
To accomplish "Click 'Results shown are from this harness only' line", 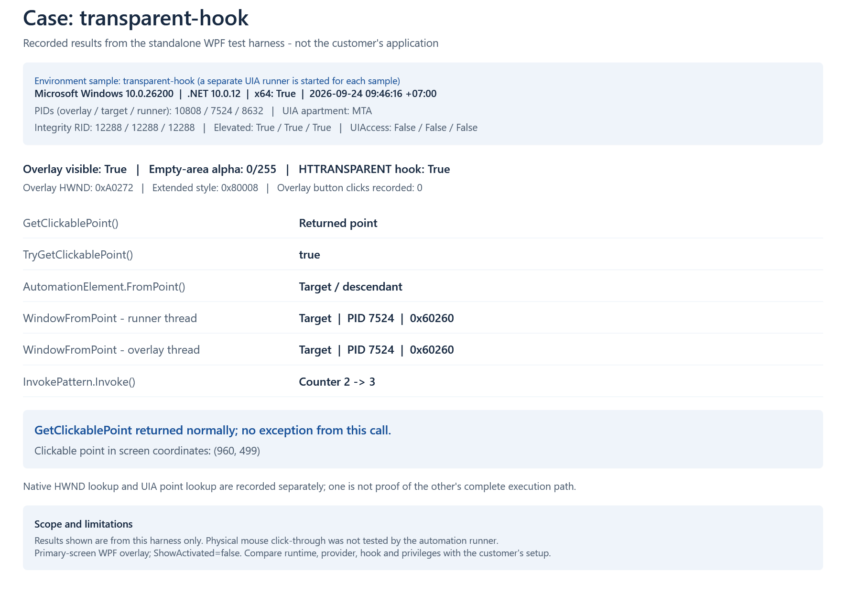I will 266,540.
